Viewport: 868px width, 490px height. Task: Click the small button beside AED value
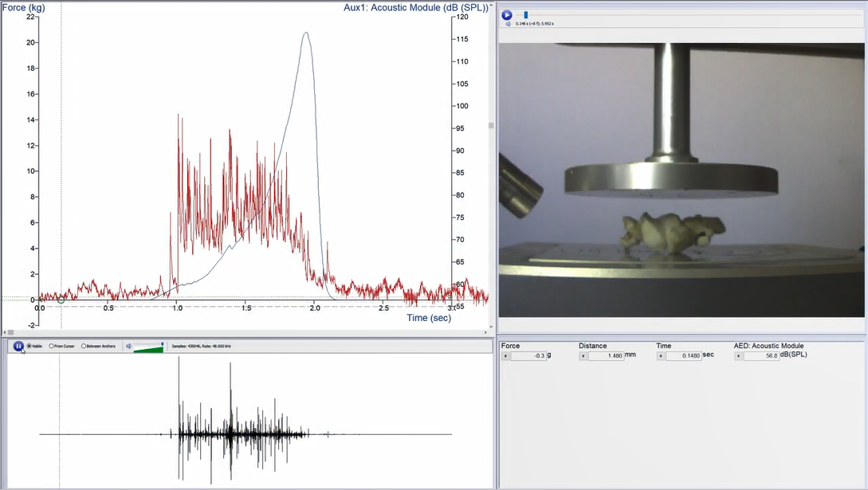[738, 356]
